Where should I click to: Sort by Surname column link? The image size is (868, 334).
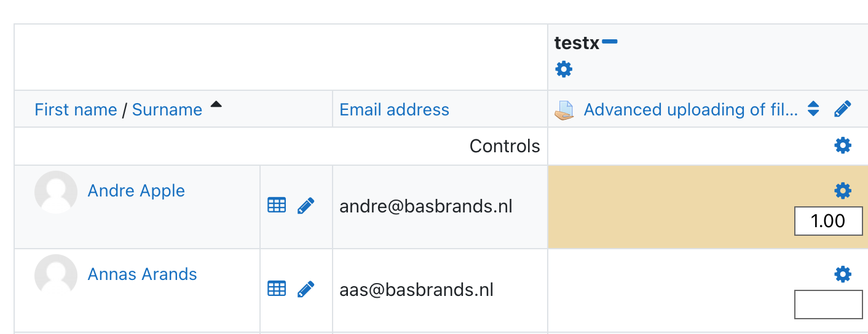coord(167,110)
